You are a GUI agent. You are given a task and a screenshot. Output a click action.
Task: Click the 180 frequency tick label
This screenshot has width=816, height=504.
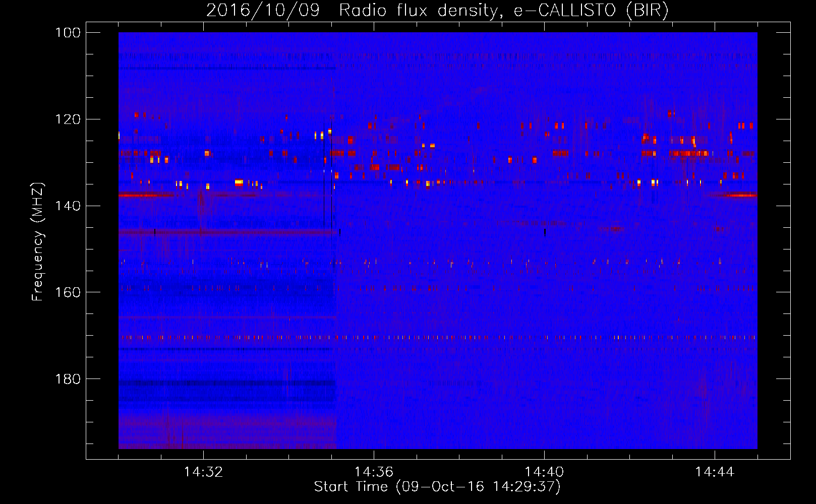[68, 379]
